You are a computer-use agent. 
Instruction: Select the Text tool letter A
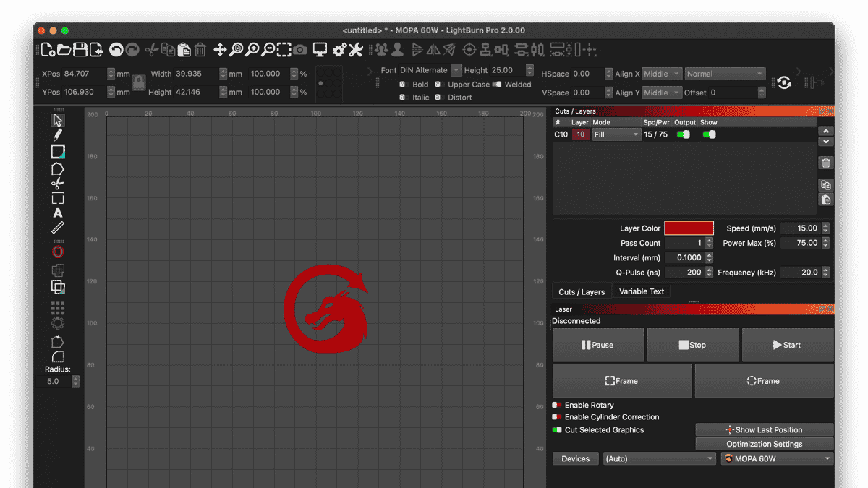coord(58,213)
